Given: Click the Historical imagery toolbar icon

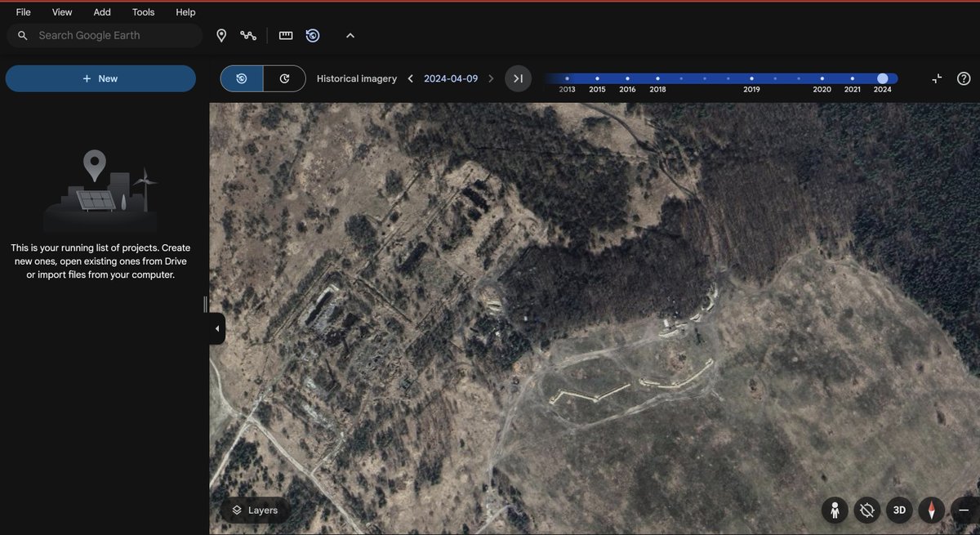Looking at the screenshot, I should [313, 35].
